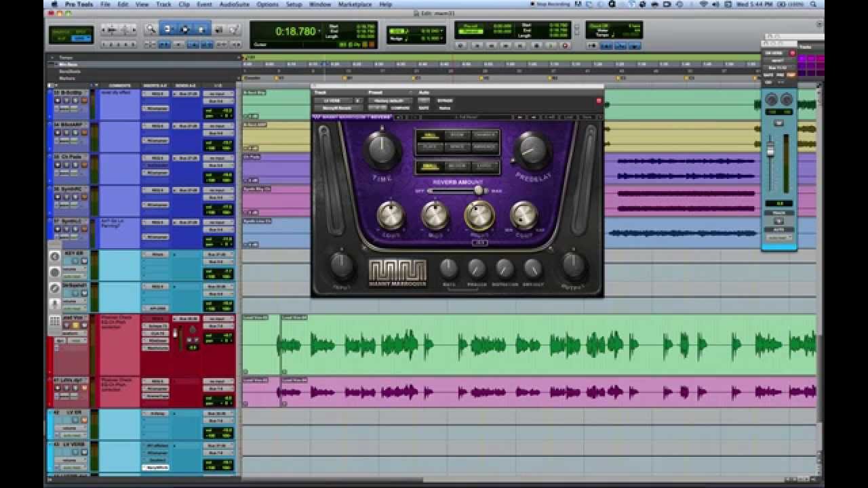Open the Marketplace menu
868x488 pixels.
[355, 4]
